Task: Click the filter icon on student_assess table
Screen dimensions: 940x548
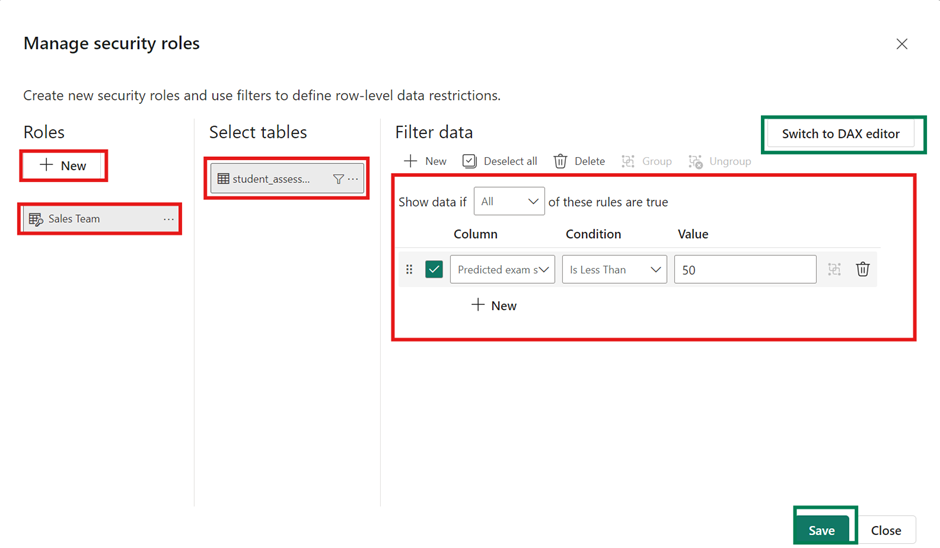Action: 338,179
